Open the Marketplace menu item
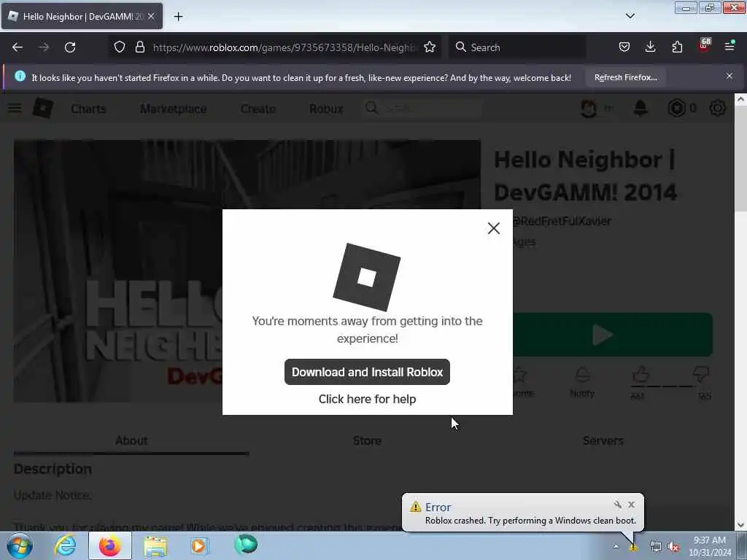The width and height of the screenshot is (747, 560). (x=174, y=109)
